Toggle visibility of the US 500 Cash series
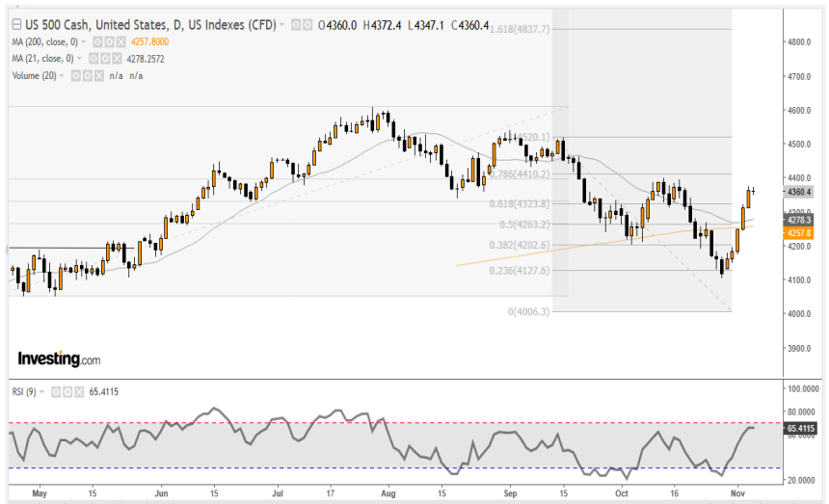Screen dimensions: 829x504 (296, 24)
